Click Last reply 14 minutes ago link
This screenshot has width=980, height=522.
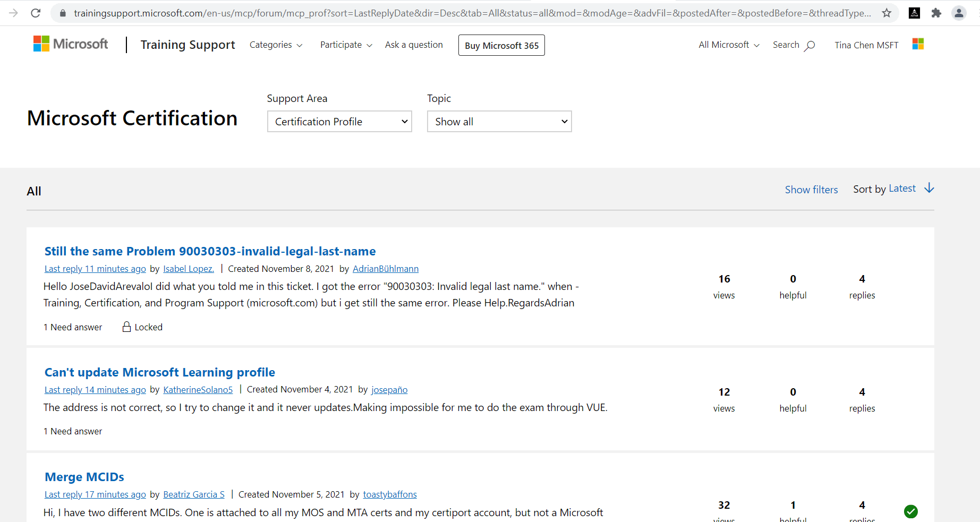pyautogui.click(x=95, y=390)
